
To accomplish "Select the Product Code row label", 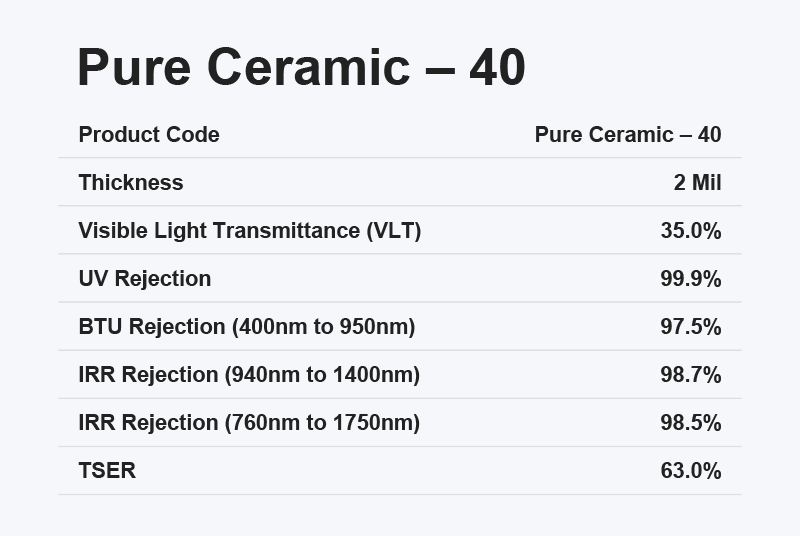I will (149, 134).
